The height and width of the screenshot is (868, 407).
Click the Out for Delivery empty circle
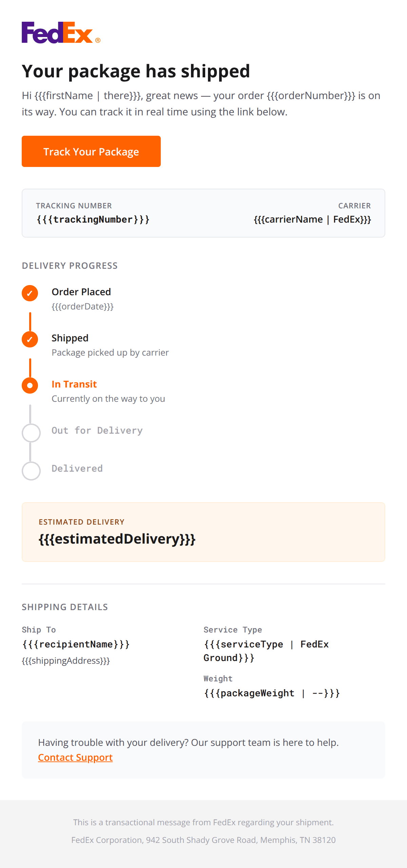click(x=31, y=432)
